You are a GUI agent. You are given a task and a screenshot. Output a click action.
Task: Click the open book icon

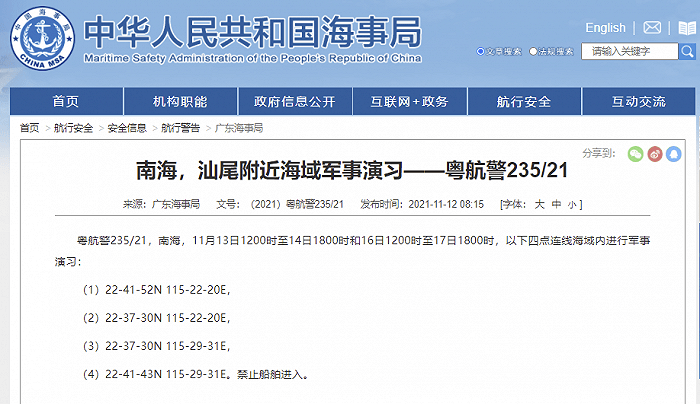686,27
